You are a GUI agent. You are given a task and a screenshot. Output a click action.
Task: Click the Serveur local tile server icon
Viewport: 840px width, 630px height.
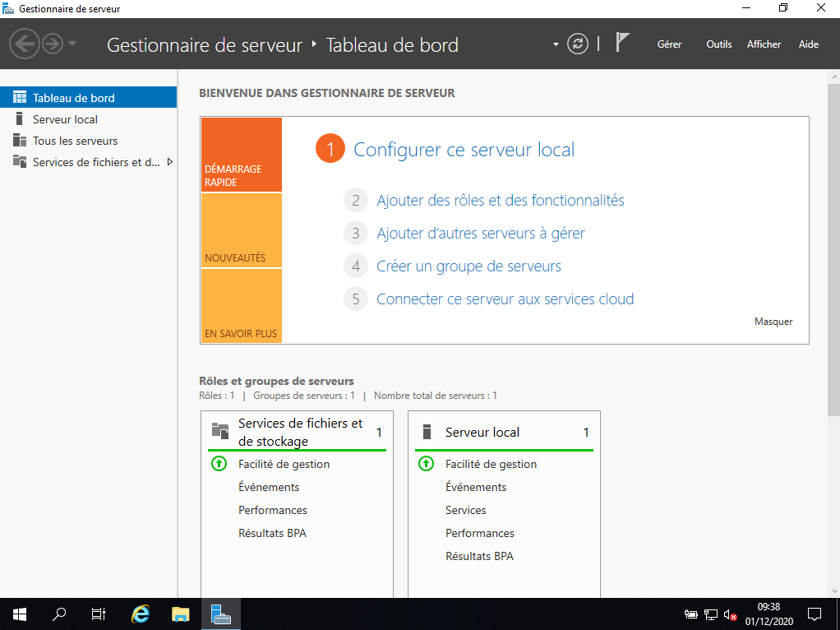(x=427, y=432)
